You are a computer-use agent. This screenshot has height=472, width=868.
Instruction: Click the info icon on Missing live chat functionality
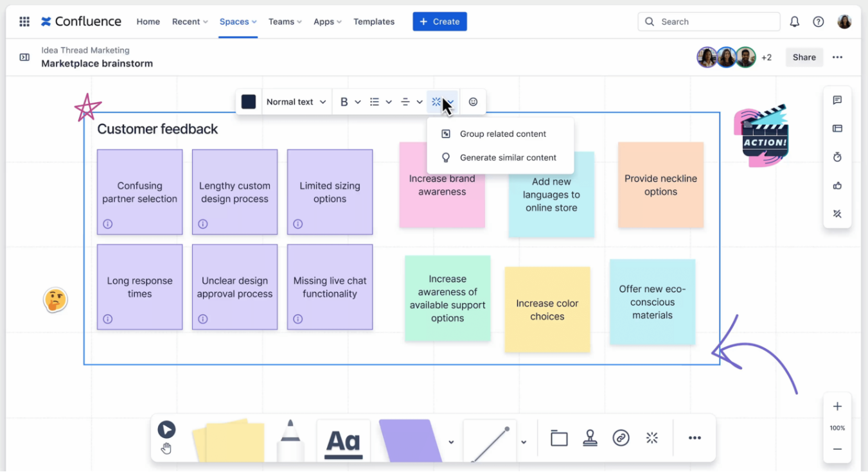click(298, 319)
